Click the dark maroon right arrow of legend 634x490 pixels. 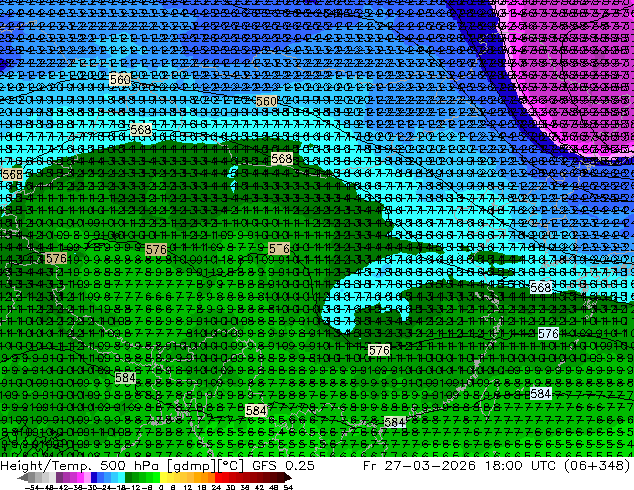pyautogui.click(x=287, y=478)
